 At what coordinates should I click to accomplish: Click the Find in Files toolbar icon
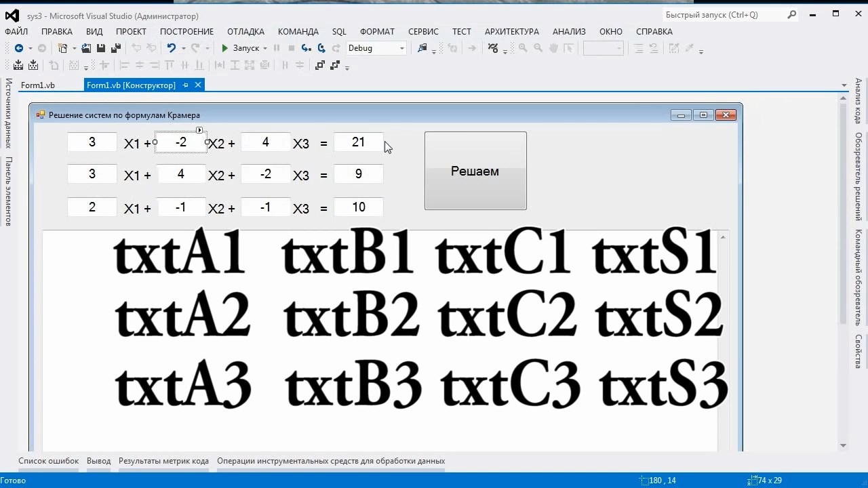coord(422,48)
